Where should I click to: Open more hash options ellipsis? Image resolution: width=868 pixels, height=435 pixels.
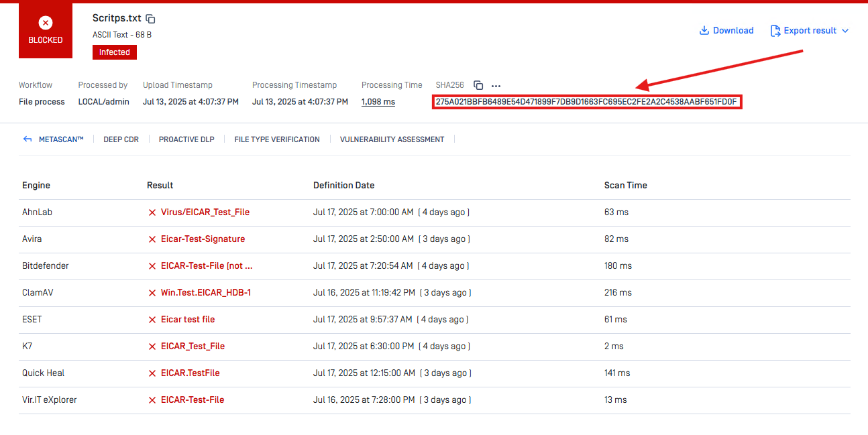pyautogui.click(x=496, y=86)
